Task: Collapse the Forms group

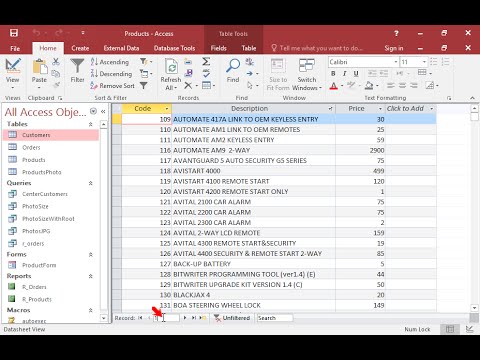Action: click(90, 254)
